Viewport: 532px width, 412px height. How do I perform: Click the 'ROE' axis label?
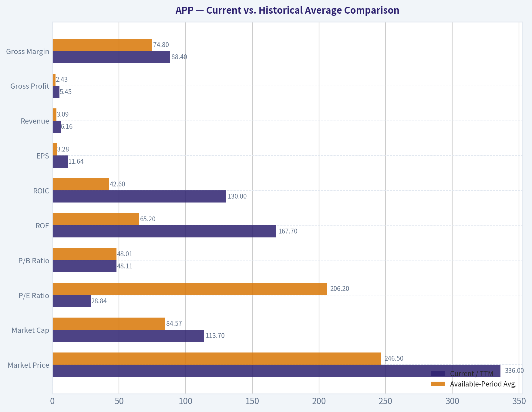[42, 226]
